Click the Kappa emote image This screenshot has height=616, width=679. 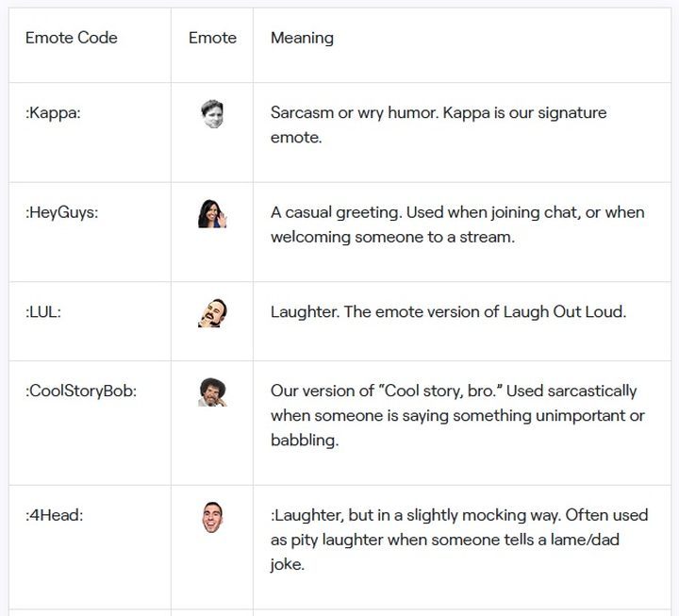pos(212,113)
